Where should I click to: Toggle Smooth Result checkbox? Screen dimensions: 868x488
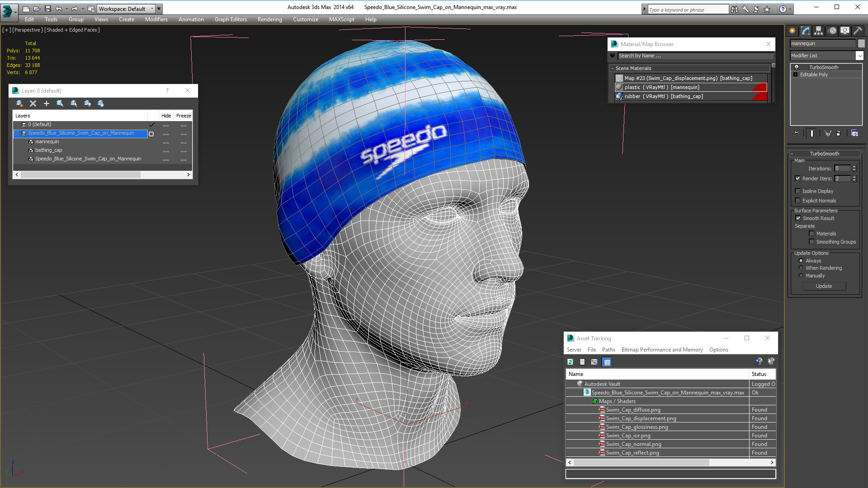pyautogui.click(x=798, y=218)
